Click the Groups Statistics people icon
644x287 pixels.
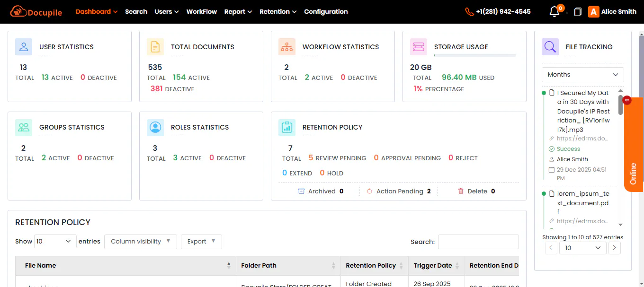pos(24,127)
